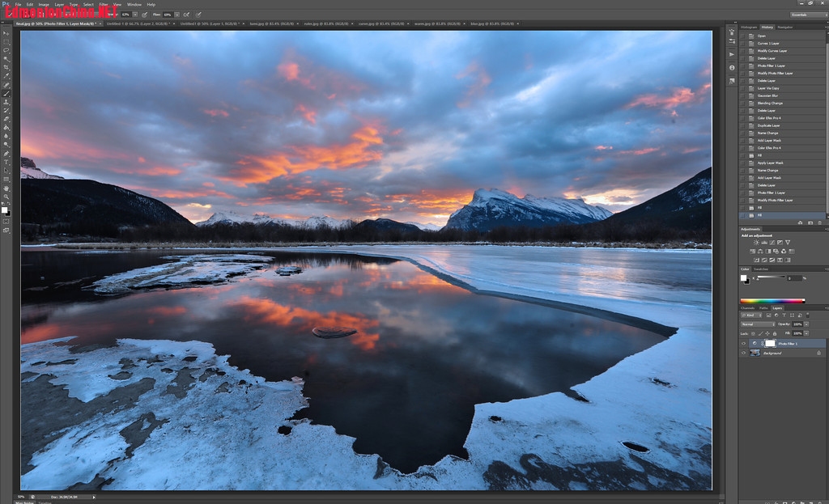
Task: Hide the Photo Filter 1 layer
Action: pos(744,343)
